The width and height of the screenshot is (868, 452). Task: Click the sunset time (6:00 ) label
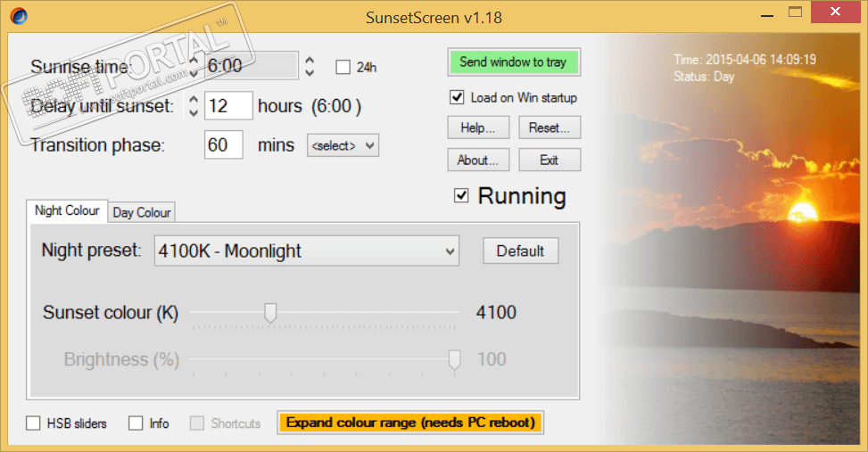coord(336,106)
